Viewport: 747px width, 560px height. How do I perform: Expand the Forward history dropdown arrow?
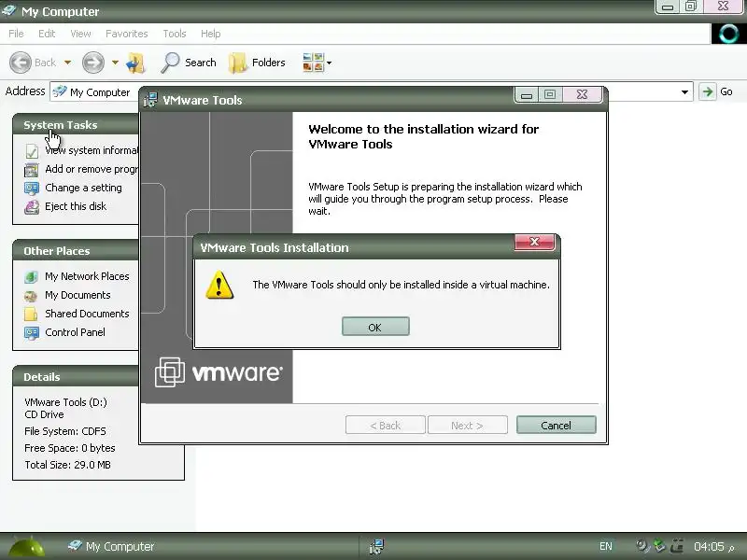pos(115,63)
